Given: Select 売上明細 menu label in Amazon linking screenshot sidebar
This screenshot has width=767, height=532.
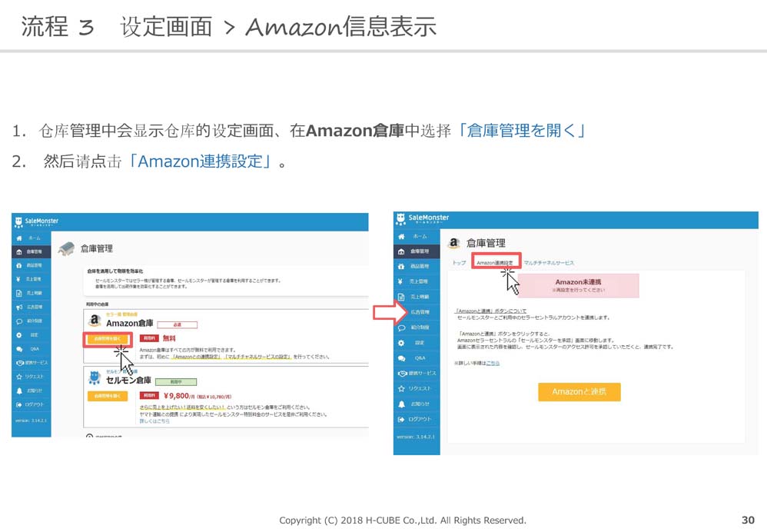Looking at the screenshot, I should 420,297.
